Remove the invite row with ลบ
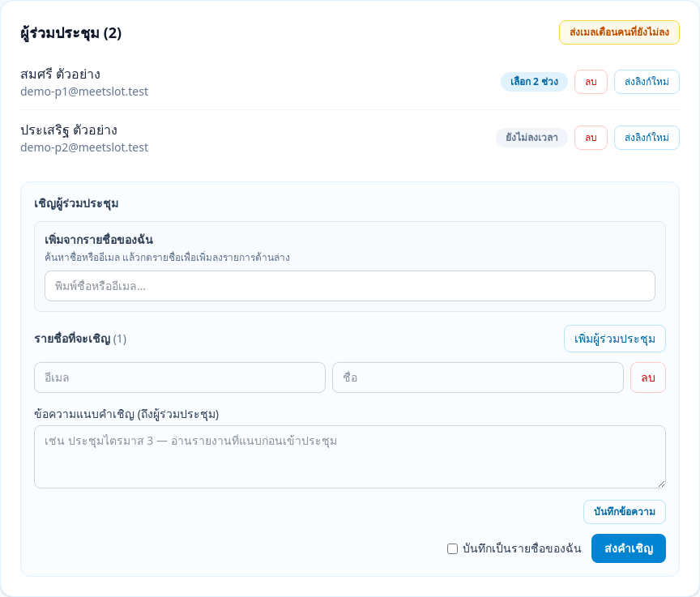Screen dimensions: 700x597 tap(648, 377)
